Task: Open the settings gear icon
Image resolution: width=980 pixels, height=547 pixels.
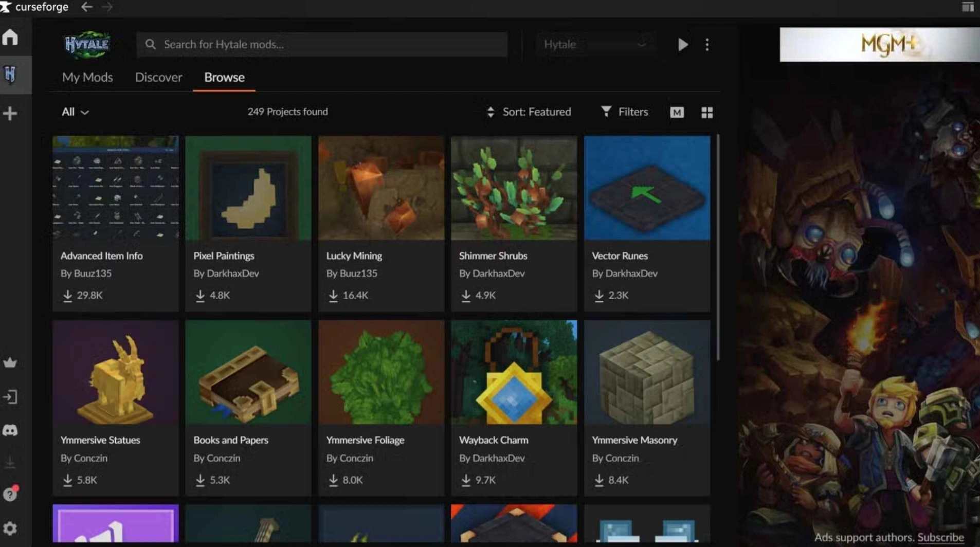Action: (x=10, y=528)
